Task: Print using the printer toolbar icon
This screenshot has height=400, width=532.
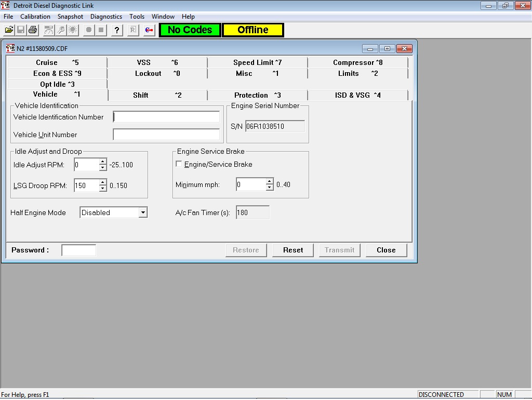Action: (32, 30)
